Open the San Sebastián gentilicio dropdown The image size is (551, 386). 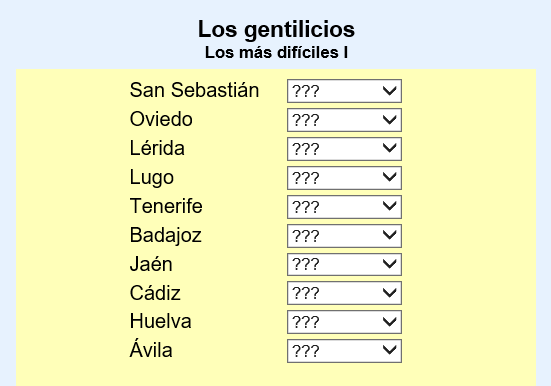[x=344, y=91]
